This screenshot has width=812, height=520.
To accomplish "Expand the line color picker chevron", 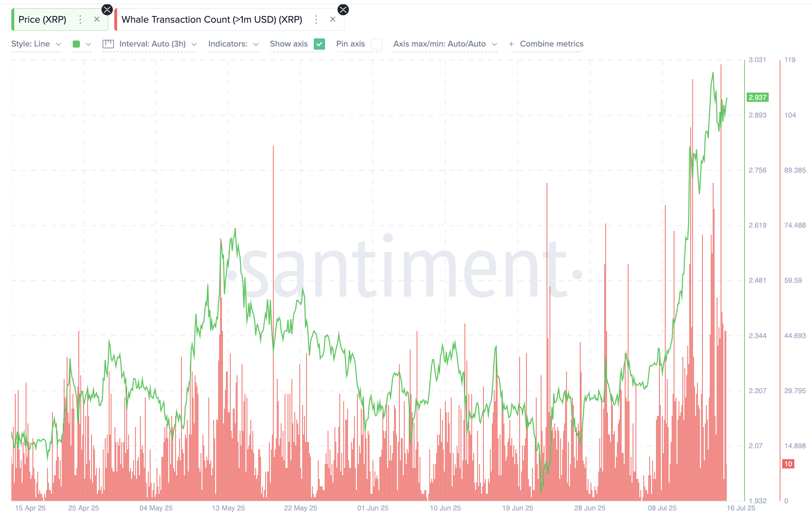I will pyautogui.click(x=88, y=44).
